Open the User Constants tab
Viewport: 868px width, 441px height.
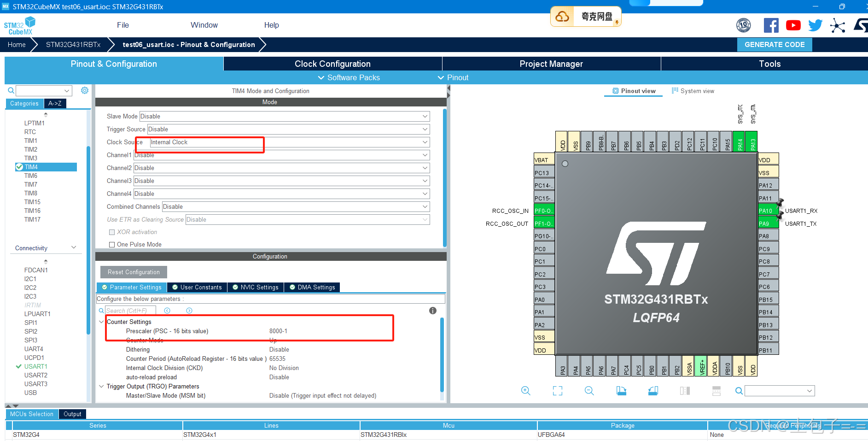coord(197,287)
